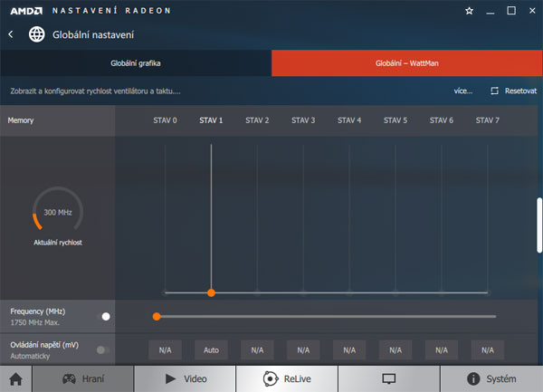This screenshot has height=392, width=543.
Task: Open the display monitor tab
Action: pyautogui.click(x=389, y=378)
